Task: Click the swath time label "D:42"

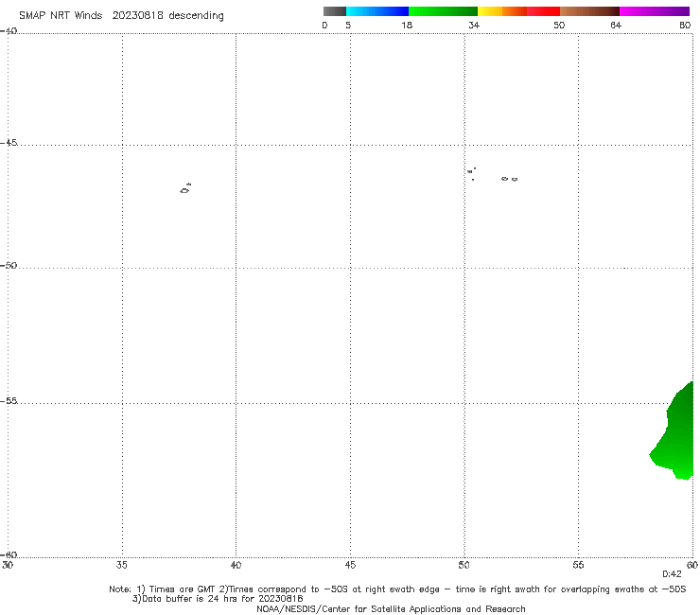Action: 672,574
